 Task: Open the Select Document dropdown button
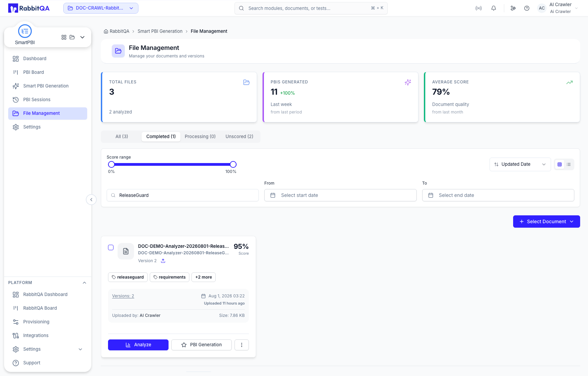point(546,221)
